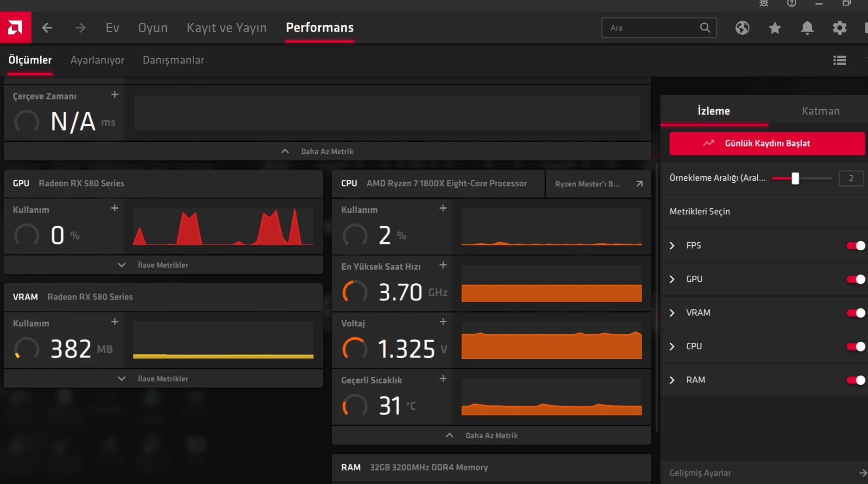The height and width of the screenshot is (484, 868).
Task: Switch to Ayarlanıyor subtab
Action: pyautogui.click(x=97, y=60)
